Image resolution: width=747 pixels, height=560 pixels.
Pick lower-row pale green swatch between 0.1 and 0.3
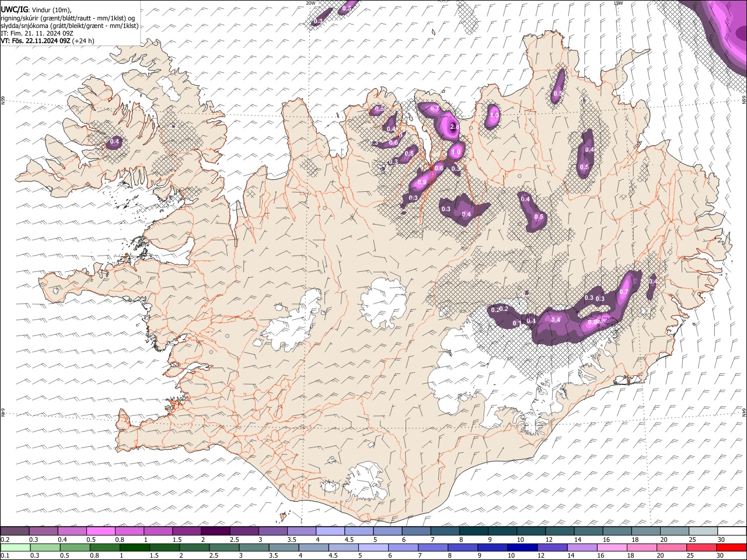[x=15, y=547]
